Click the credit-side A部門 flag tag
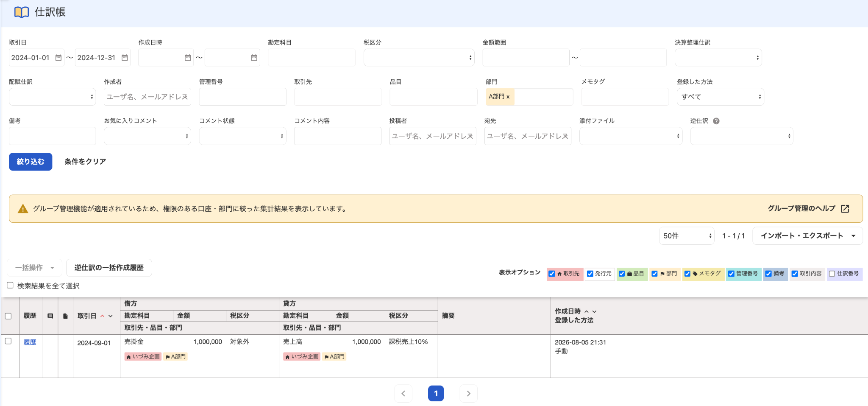This screenshot has height=406, width=868. tap(334, 357)
